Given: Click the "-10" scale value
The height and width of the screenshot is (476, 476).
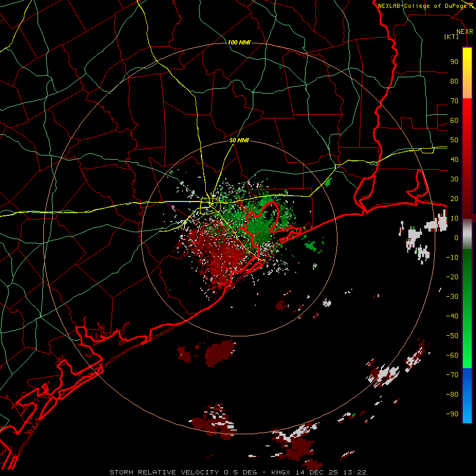Looking at the screenshot, I should (x=452, y=258).
